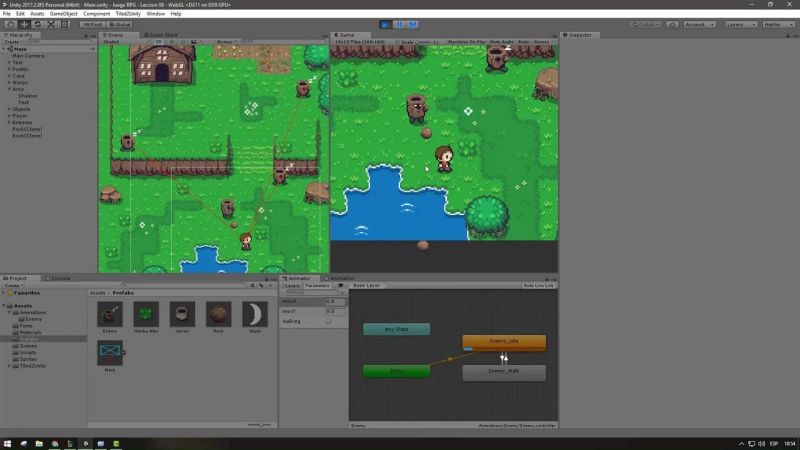Select the Shadow child object in Hierarchy
800x450 pixels.
coord(28,95)
